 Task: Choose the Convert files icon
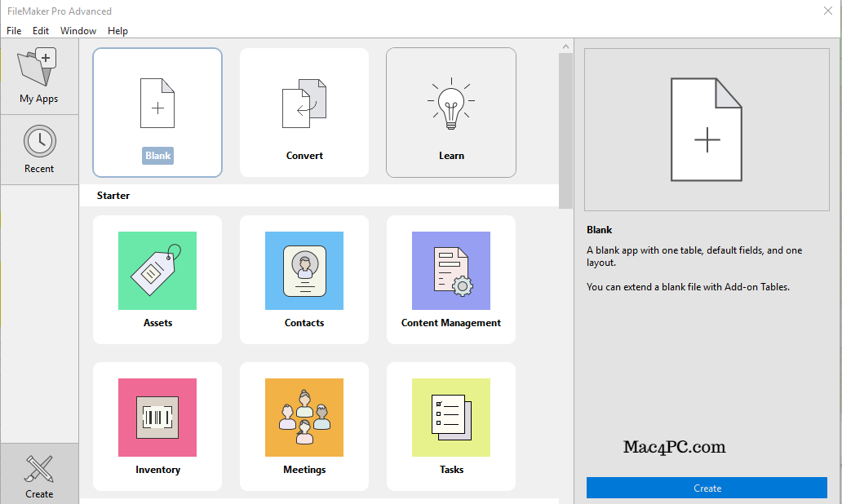304,104
